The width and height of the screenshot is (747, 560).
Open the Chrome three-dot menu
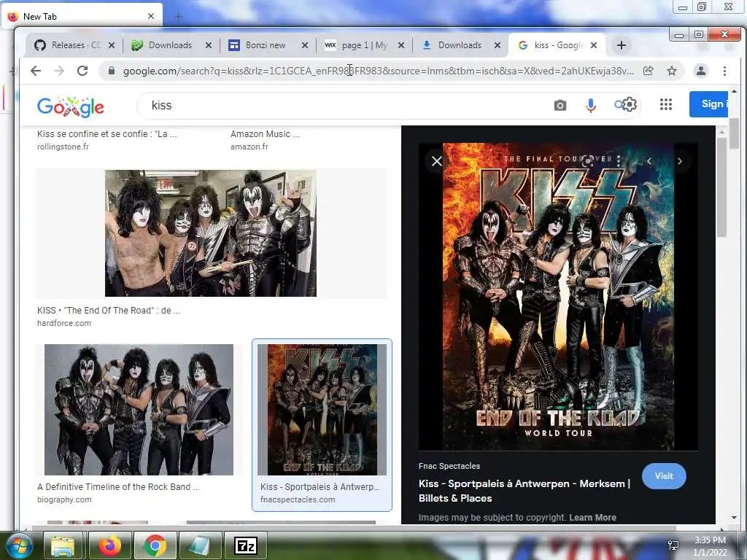tap(724, 71)
